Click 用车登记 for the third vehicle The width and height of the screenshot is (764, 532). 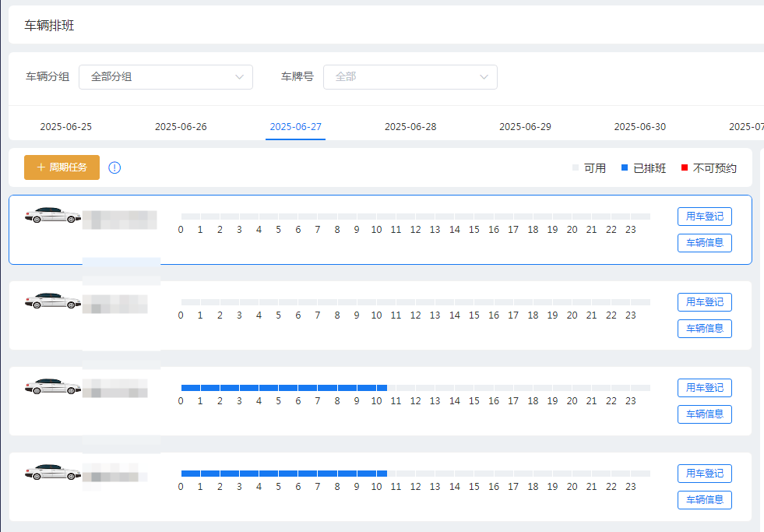pos(705,388)
